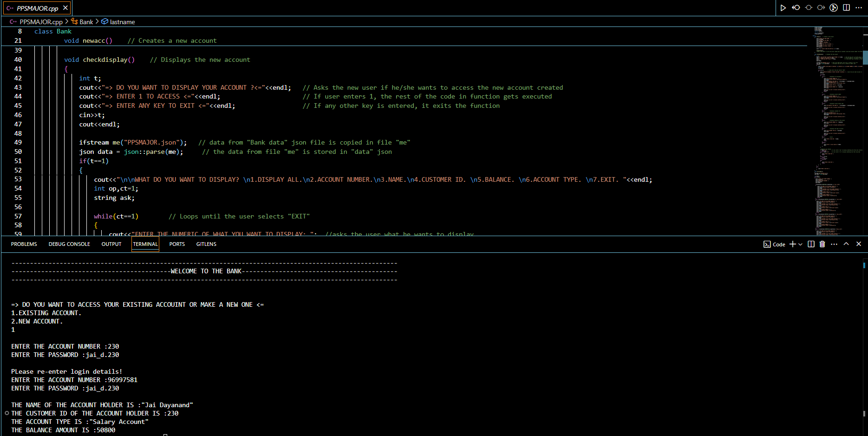Open the new terminal launch profile dropdown
Screen dimensions: 868x436
(x=800, y=244)
